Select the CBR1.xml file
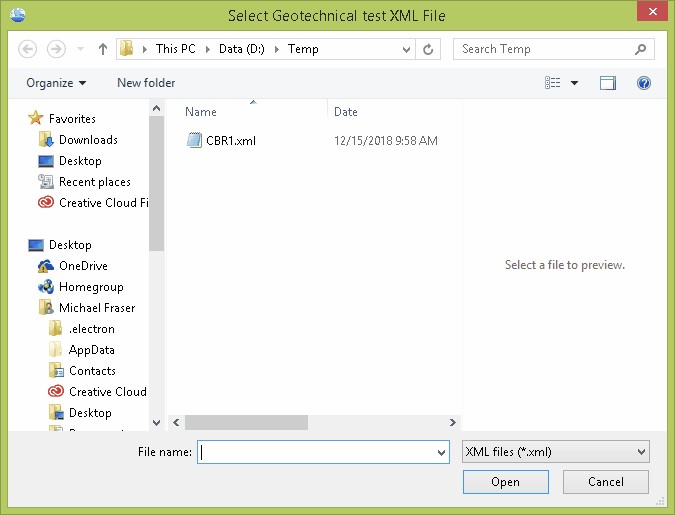The height and width of the screenshot is (515, 675). pos(230,141)
